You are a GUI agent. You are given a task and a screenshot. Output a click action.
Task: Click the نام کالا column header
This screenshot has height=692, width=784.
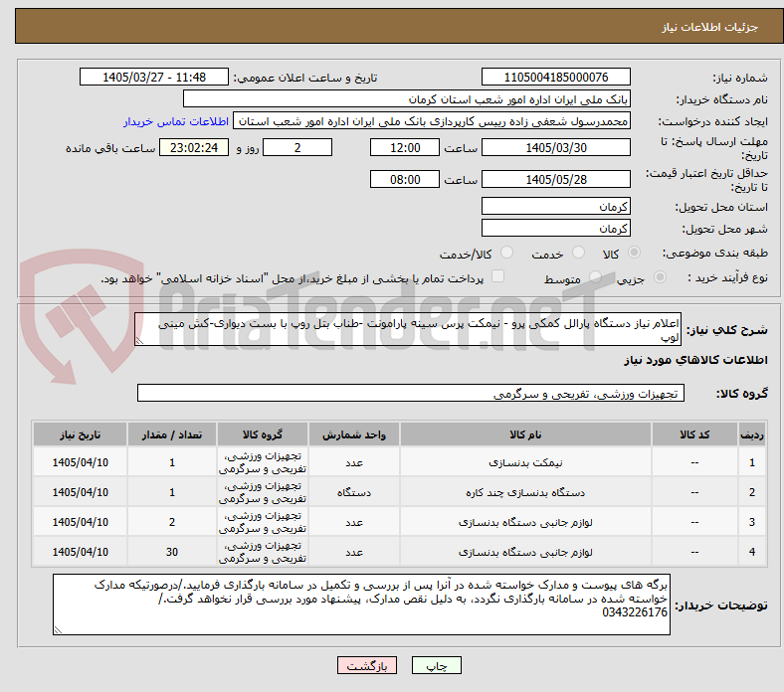(x=525, y=434)
